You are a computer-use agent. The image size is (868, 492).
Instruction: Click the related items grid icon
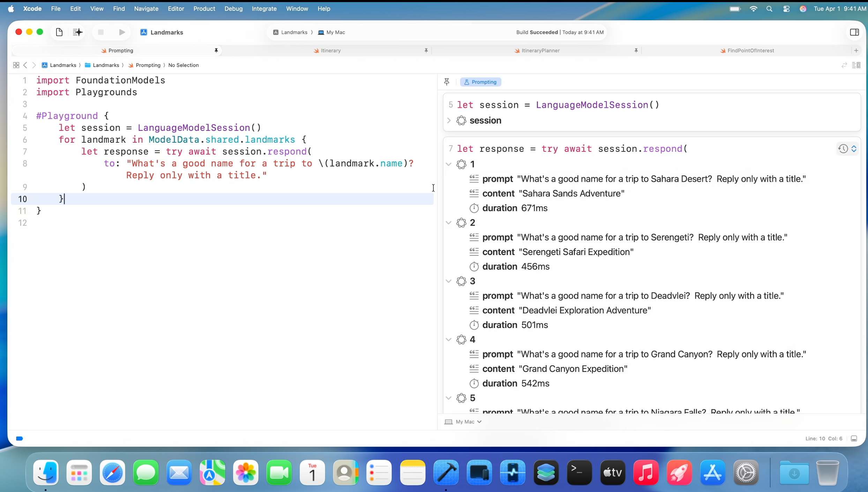pyautogui.click(x=16, y=65)
